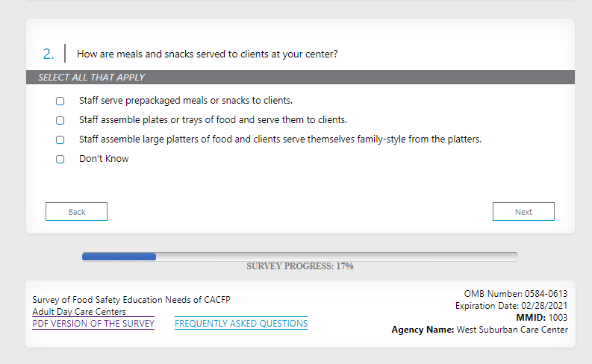
Task: Tick the assemble plates or trays checkbox
Action: [x=60, y=120]
